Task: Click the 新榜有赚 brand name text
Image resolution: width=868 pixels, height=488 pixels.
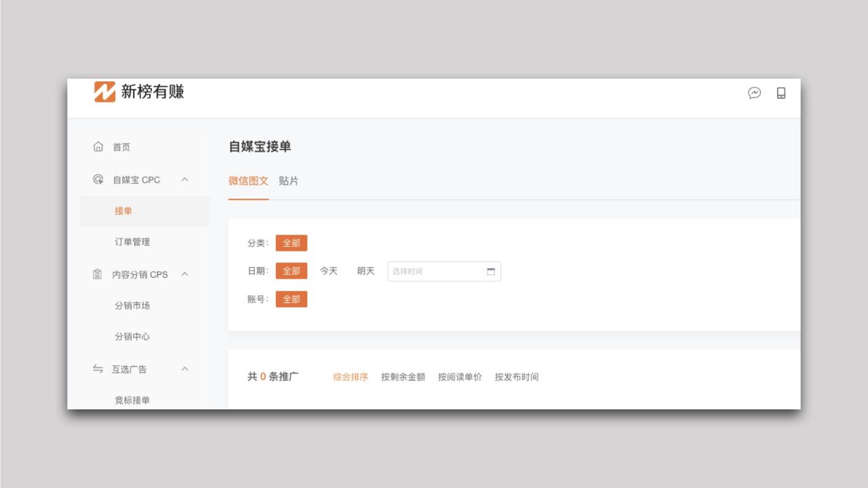Action: (153, 91)
